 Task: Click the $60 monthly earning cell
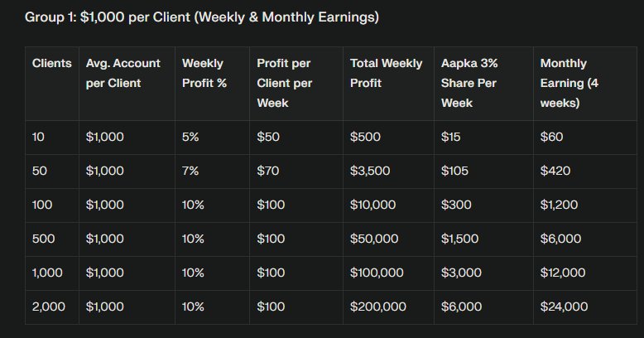point(551,137)
